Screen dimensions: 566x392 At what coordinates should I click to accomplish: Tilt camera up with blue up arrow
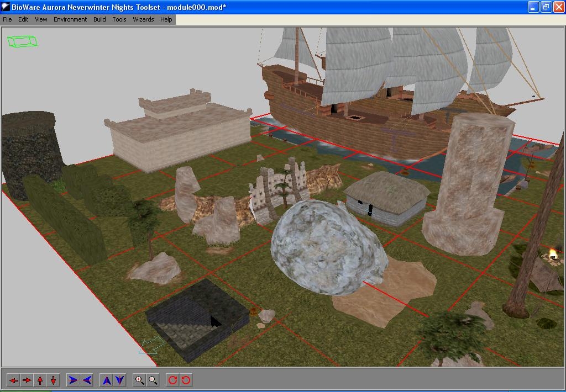tap(107, 380)
